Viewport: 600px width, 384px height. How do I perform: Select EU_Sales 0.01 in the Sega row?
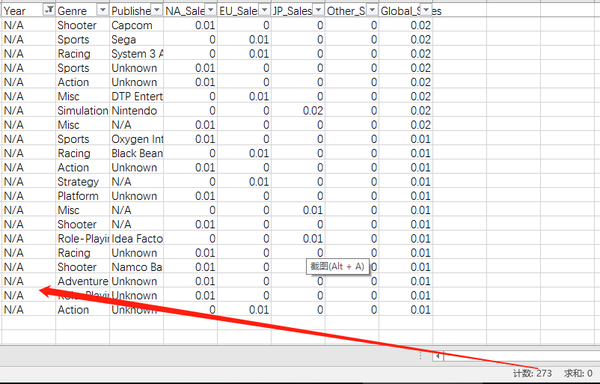[x=244, y=39]
